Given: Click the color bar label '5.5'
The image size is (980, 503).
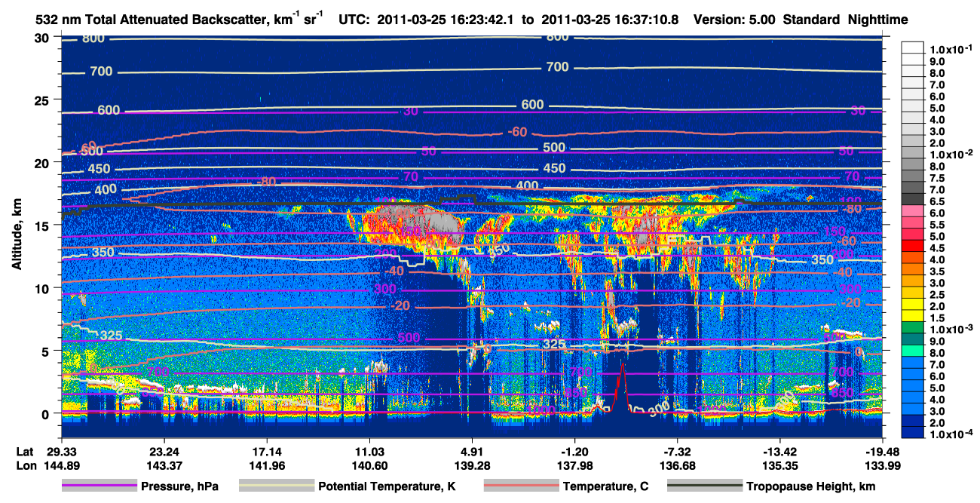Looking at the screenshot, I should pyautogui.click(x=936, y=225).
